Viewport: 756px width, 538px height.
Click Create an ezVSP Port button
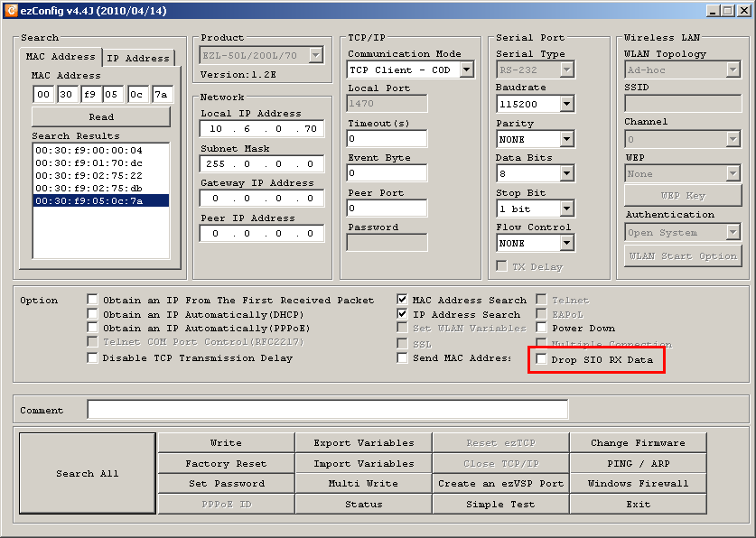click(501, 484)
